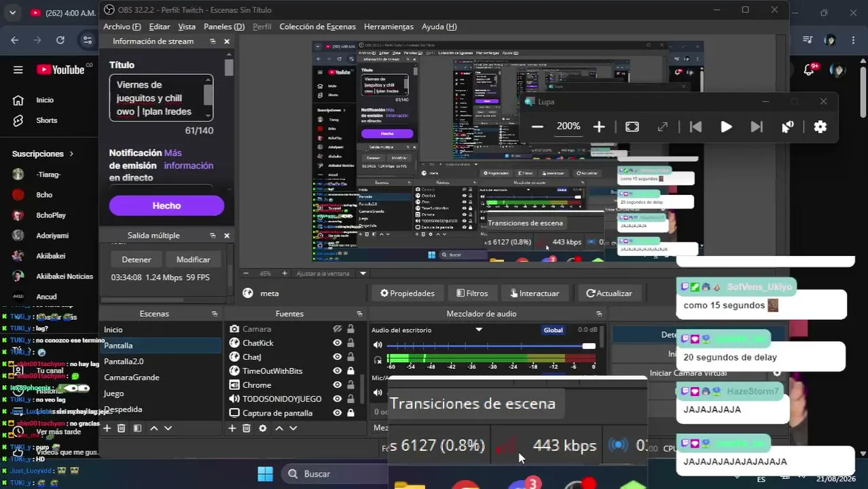
Task: Remove selected source with trash icon
Action: [x=247, y=428]
